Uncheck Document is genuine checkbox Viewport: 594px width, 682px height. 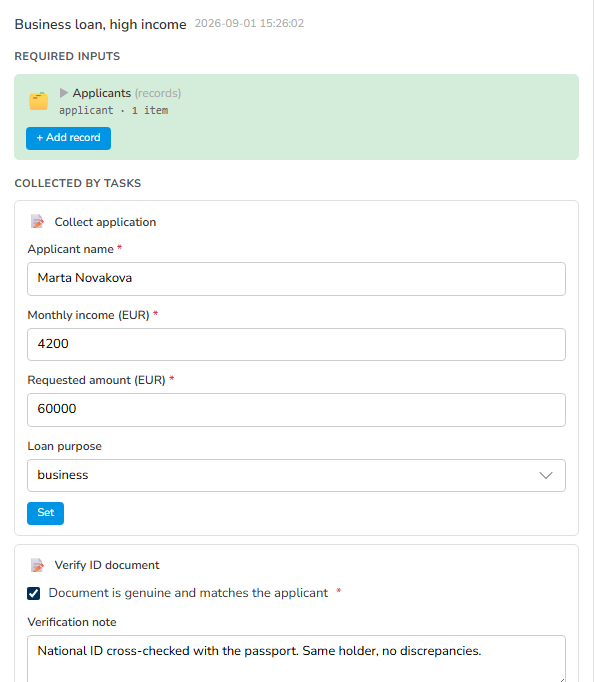point(33,593)
